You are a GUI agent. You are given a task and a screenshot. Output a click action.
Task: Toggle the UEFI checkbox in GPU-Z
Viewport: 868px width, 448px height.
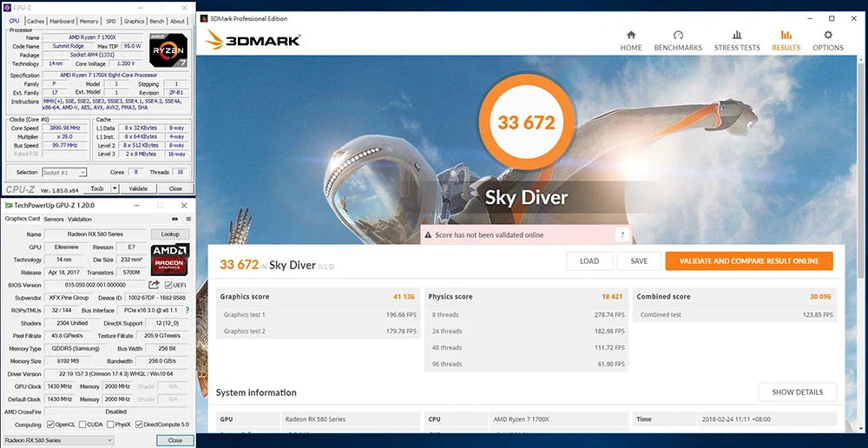[x=168, y=285]
